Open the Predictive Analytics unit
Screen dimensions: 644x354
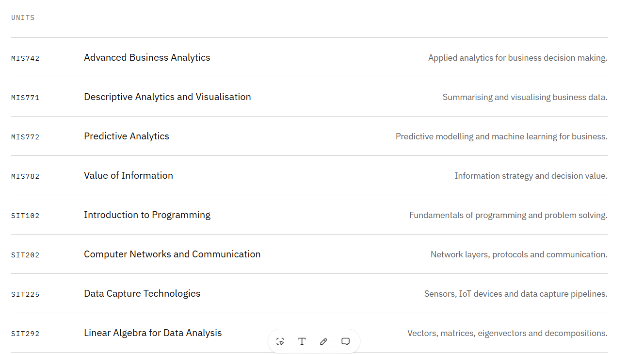coord(127,136)
